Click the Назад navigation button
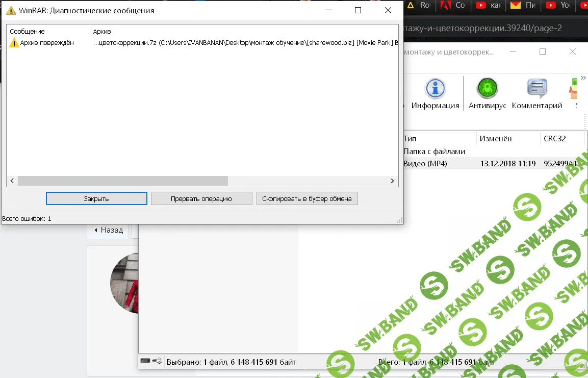This screenshot has width=588, height=378. [108, 230]
